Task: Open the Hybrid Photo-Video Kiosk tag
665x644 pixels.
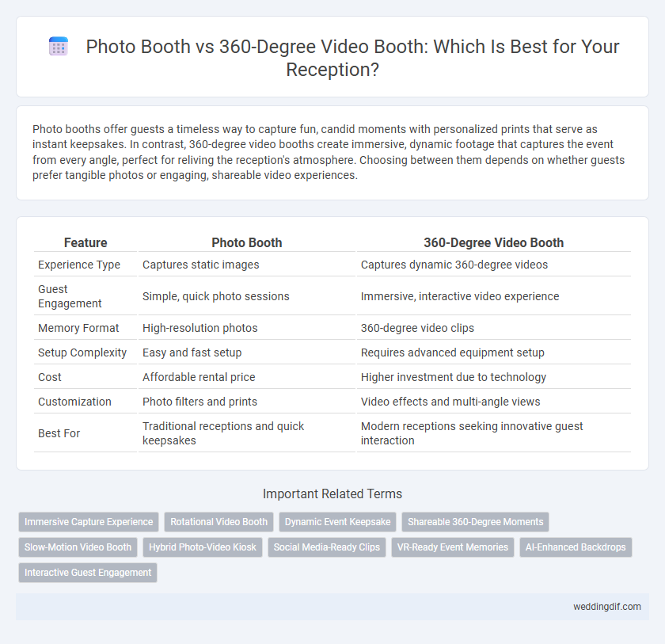Action: pos(203,547)
